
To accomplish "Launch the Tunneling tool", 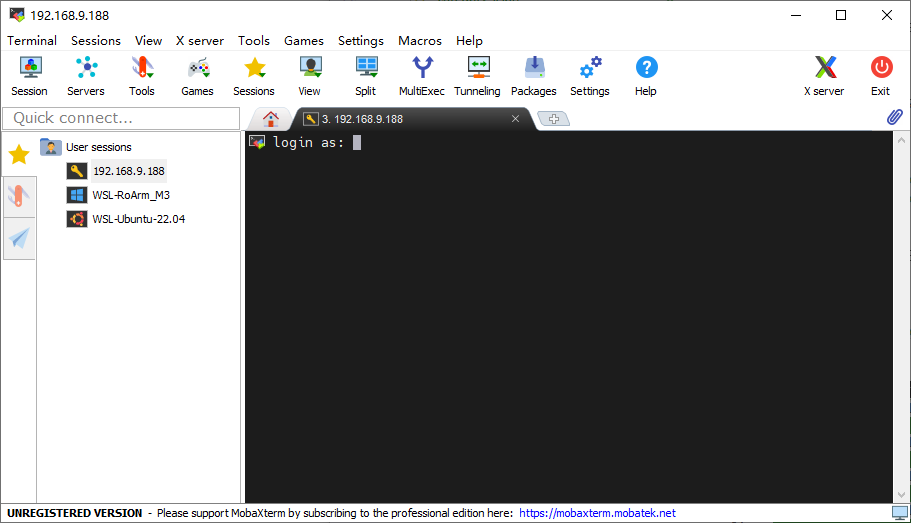I will point(478,76).
